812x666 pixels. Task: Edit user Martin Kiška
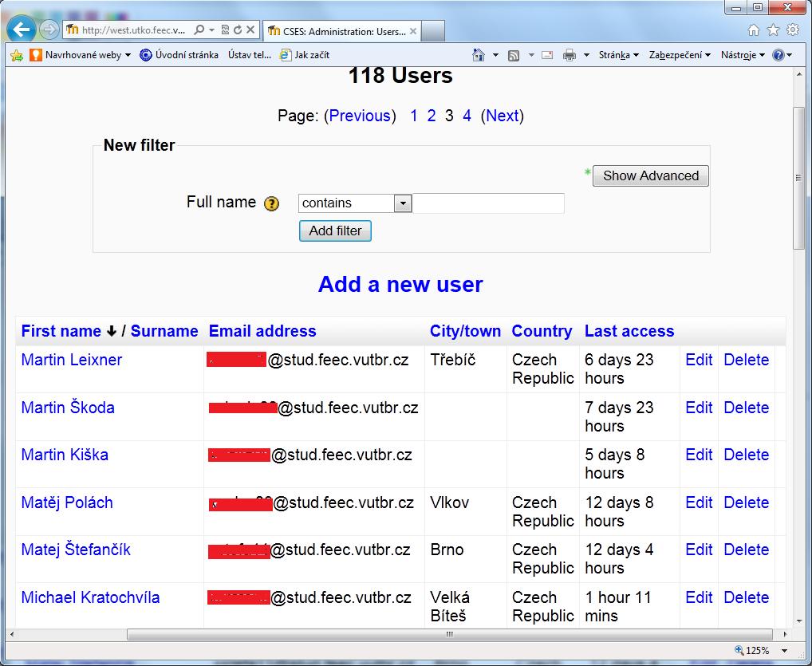click(x=699, y=454)
